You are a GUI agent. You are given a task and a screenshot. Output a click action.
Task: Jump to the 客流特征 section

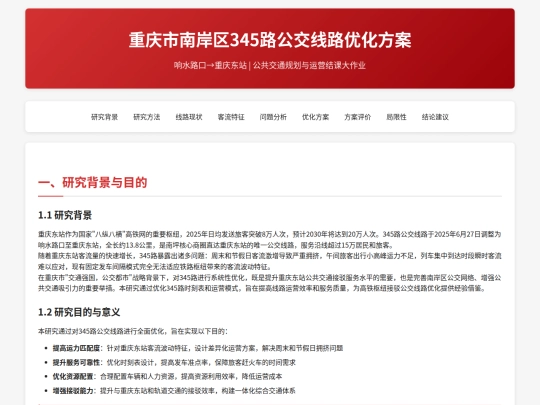tap(231, 117)
